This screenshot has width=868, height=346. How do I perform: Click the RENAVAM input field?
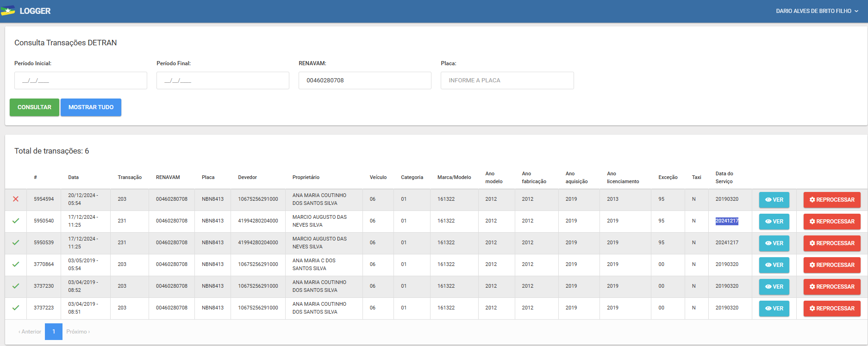(365, 80)
